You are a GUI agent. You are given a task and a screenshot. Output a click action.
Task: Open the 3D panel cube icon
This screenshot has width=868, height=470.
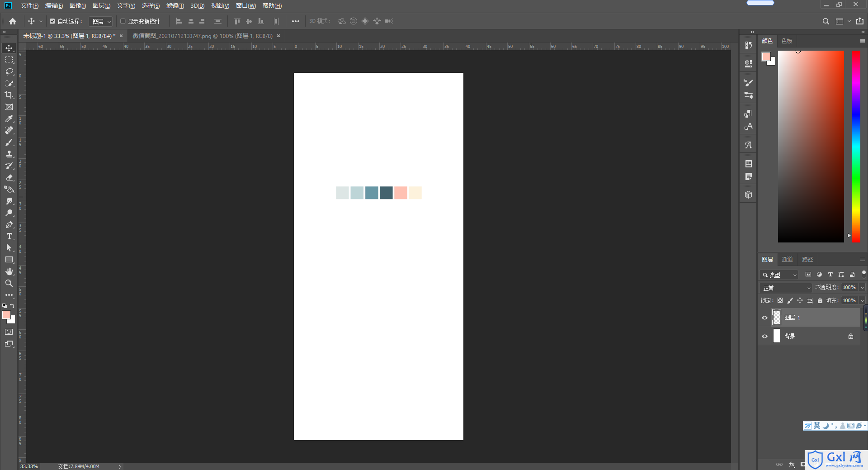tap(749, 195)
